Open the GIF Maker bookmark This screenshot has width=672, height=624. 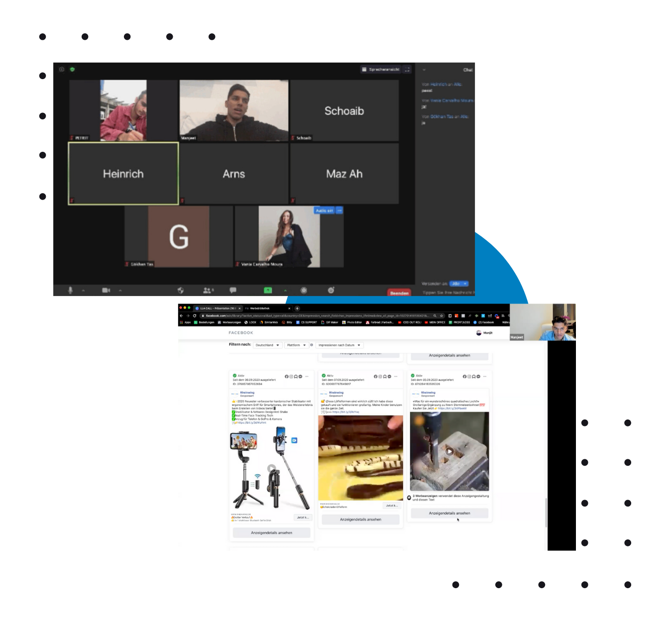330,322
